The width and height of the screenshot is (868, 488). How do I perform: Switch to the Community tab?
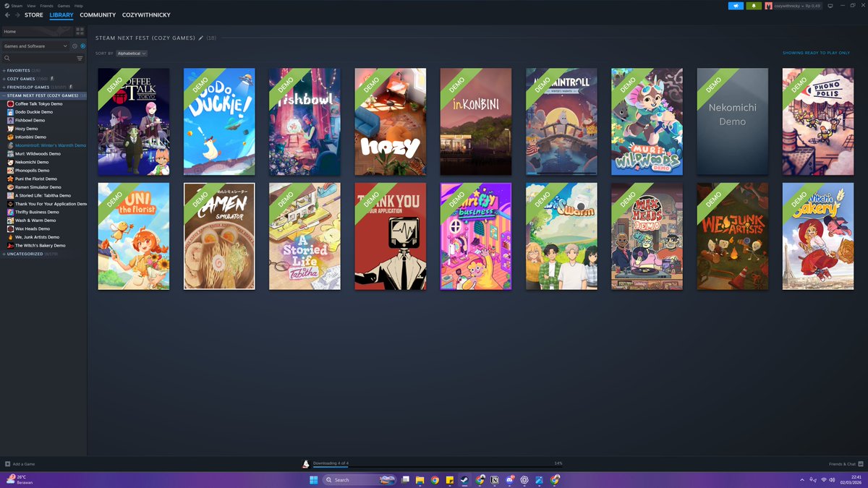[x=98, y=14]
